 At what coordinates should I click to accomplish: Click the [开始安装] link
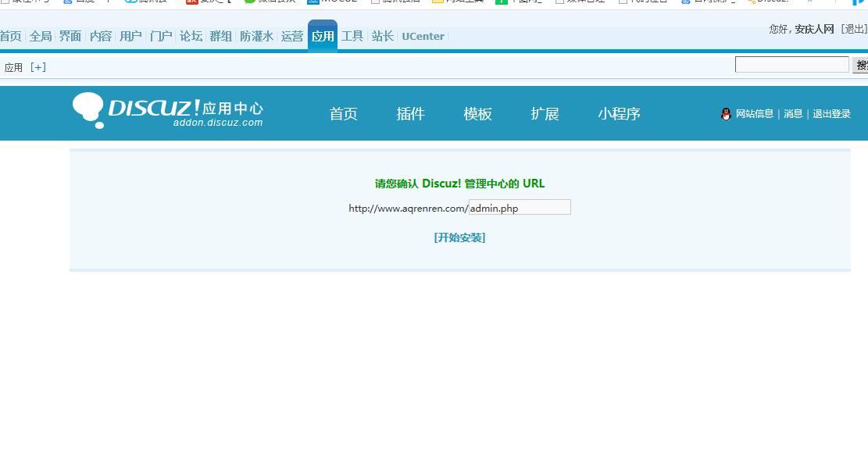460,237
